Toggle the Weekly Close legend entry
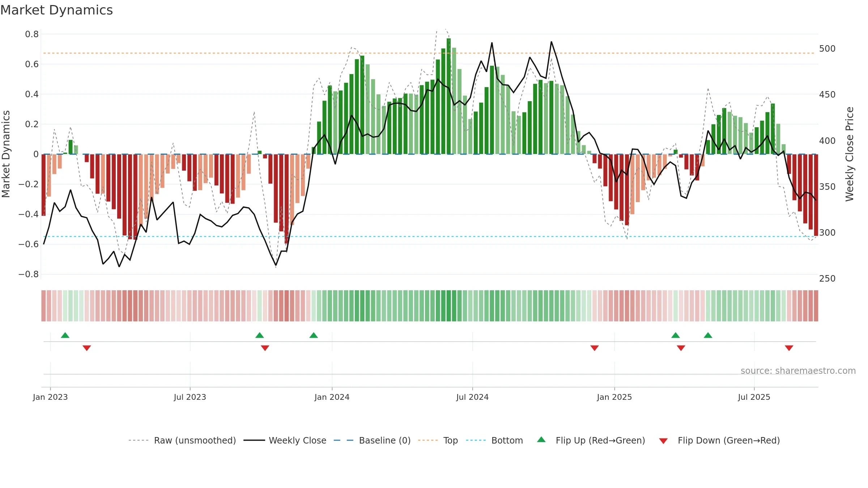The width and height of the screenshot is (868, 488). point(285,441)
